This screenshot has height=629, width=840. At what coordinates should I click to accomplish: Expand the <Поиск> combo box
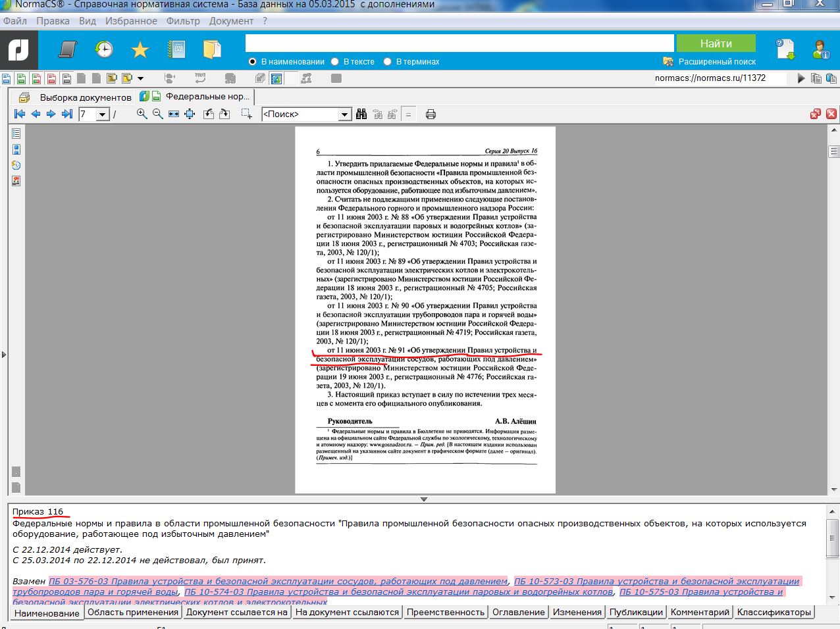(344, 114)
